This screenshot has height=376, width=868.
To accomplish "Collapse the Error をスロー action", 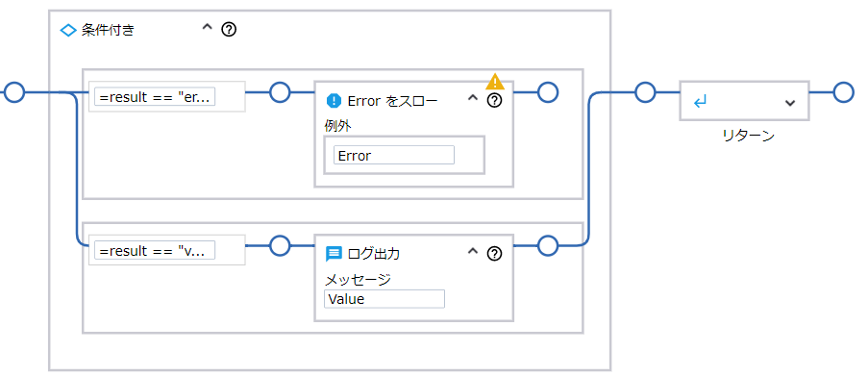I will (472, 98).
